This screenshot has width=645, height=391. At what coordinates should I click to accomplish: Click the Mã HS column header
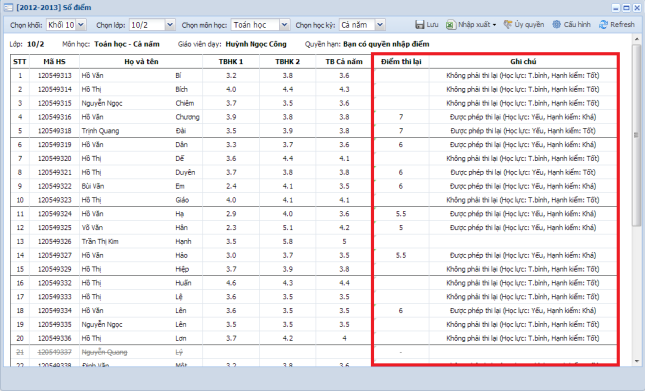pos(54,62)
